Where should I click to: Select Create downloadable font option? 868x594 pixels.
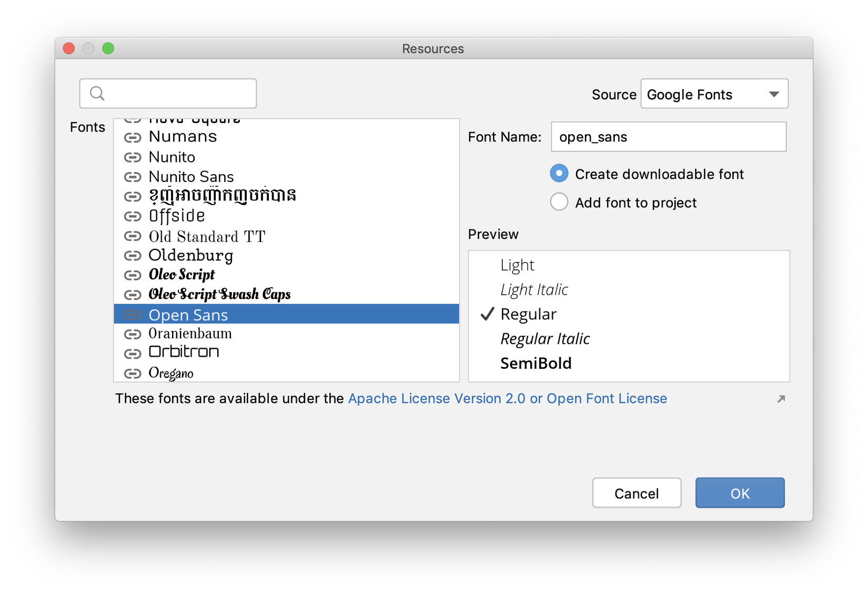click(x=559, y=174)
